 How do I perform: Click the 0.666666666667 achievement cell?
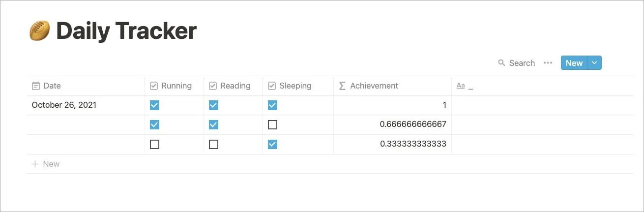pyautogui.click(x=413, y=125)
